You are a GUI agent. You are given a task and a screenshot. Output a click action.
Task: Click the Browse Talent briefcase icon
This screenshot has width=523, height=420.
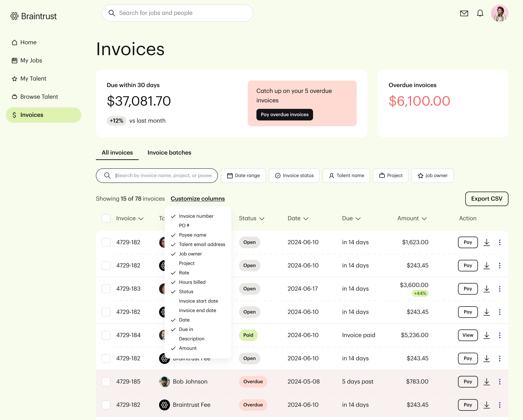(x=15, y=97)
